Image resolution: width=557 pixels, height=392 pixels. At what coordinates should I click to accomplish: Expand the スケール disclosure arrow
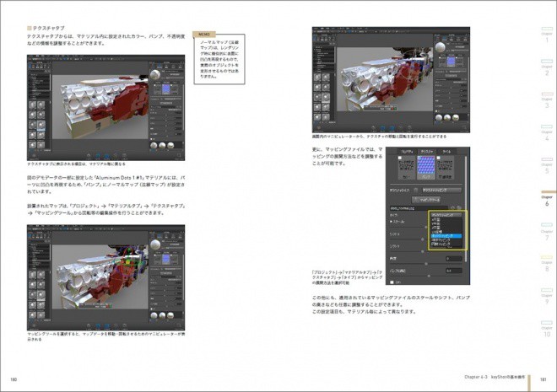(391, 222)
